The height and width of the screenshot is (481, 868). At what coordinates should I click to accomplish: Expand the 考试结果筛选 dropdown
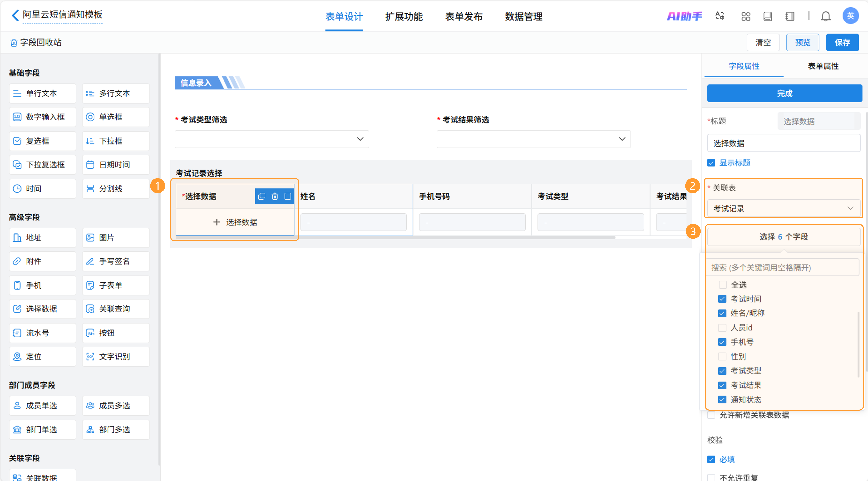click(533, 139)
